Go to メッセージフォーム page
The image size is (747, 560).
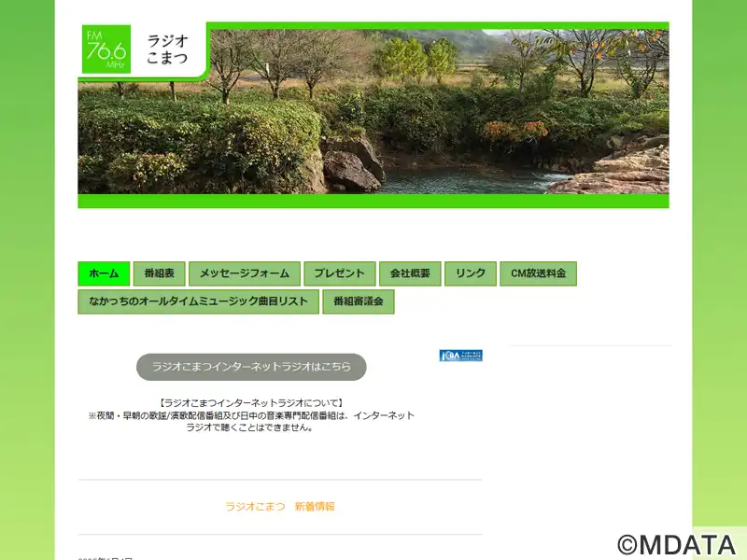pyautogui.click(x=245, y=273)
